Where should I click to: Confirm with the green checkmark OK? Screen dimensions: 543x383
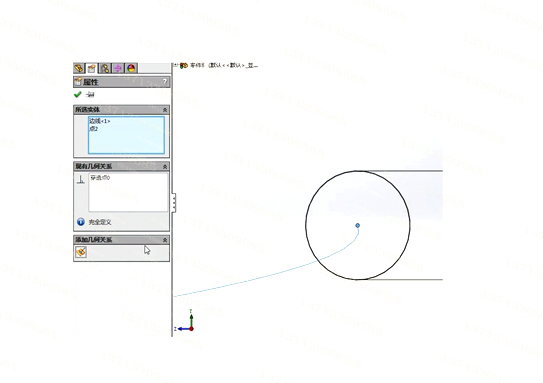[78, 94]
